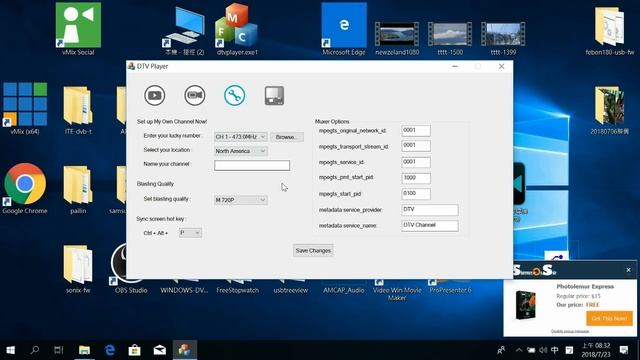Select the vMix (x64) desktop icon
640x360 pixels.
[25, 109]
